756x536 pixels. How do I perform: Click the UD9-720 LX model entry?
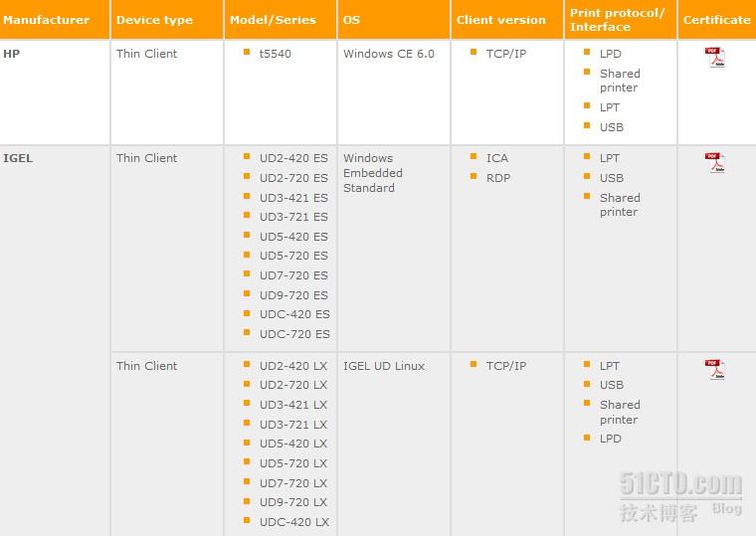tap(293, 502)
